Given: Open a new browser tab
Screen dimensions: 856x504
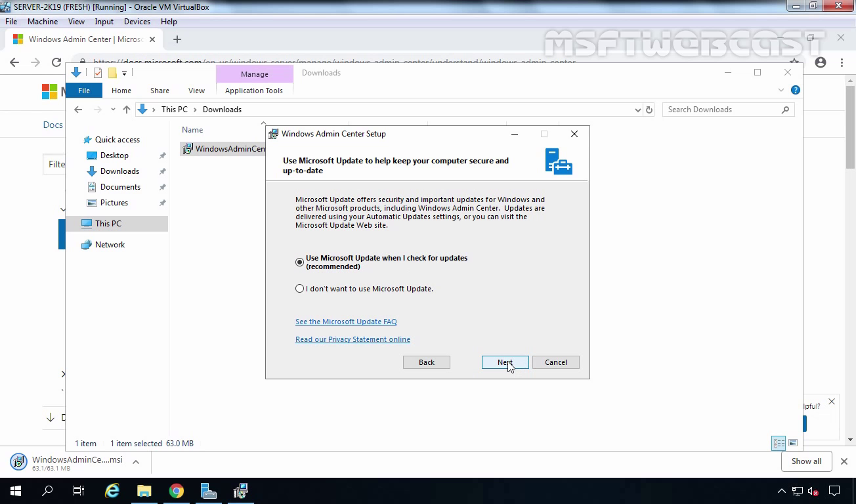Looking at the screenshot, I should coord(177,39).
